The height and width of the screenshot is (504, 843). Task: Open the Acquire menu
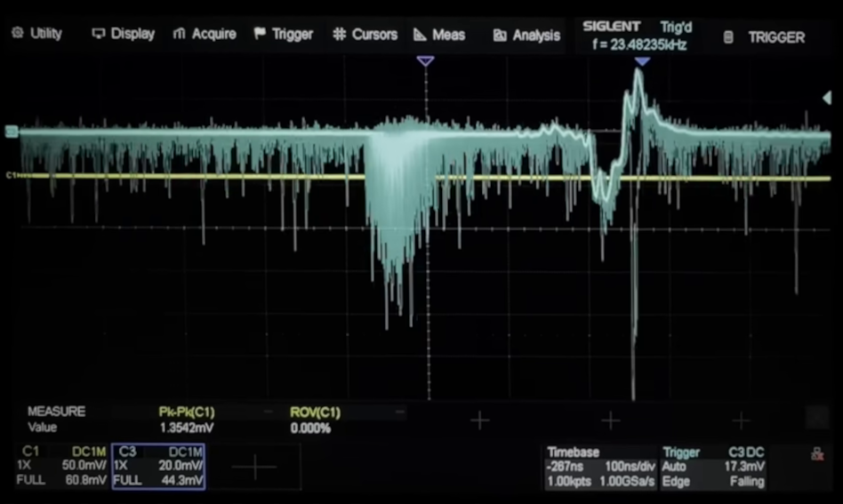tap(205, 34)
